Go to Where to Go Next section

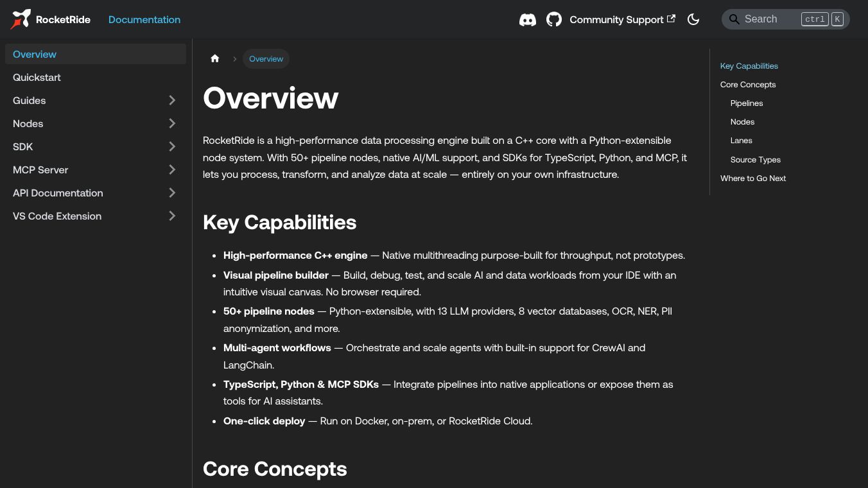point(753,179)
